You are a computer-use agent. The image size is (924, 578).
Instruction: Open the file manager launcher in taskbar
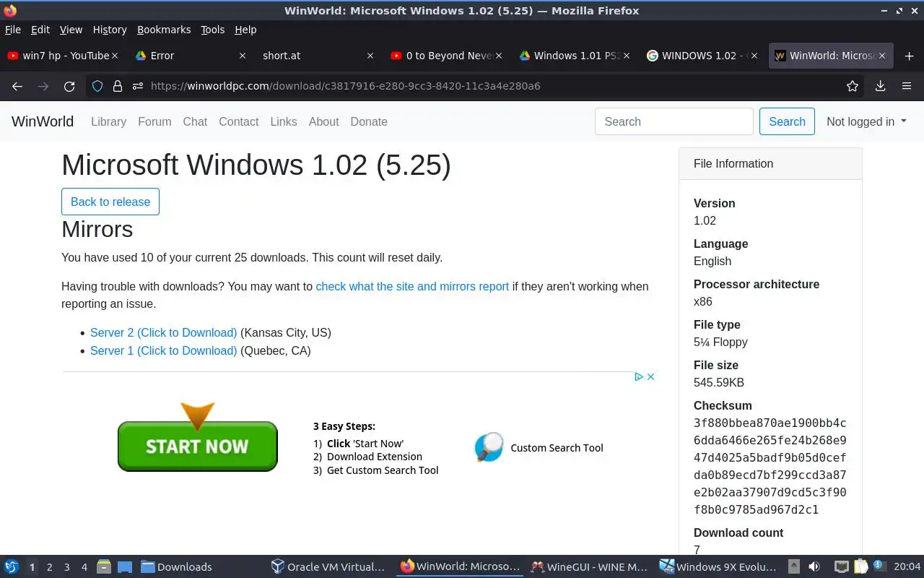pos(103,566)
